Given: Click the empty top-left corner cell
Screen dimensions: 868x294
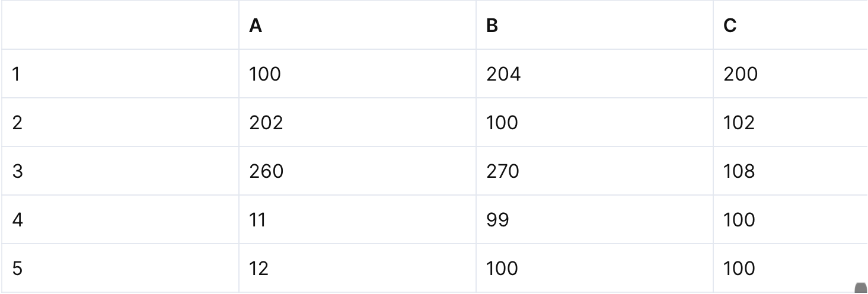Looking at the screenshot, I should [x=120, y=26].
